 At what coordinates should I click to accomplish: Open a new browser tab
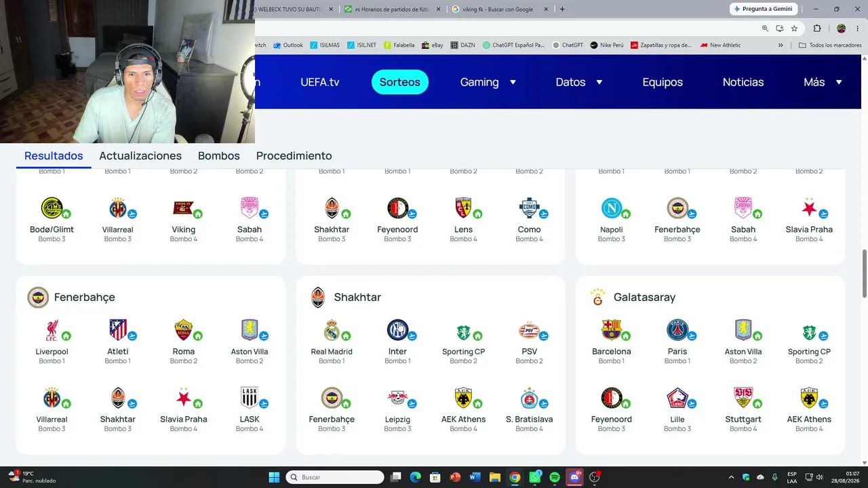[562, 9]
